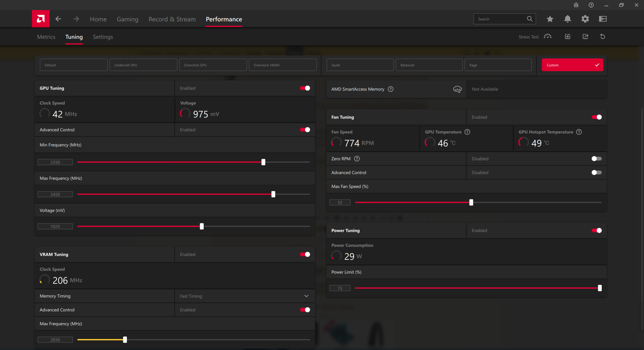Click the load profile icon
Screen dimensions: 644x350
tap(568, 36)
